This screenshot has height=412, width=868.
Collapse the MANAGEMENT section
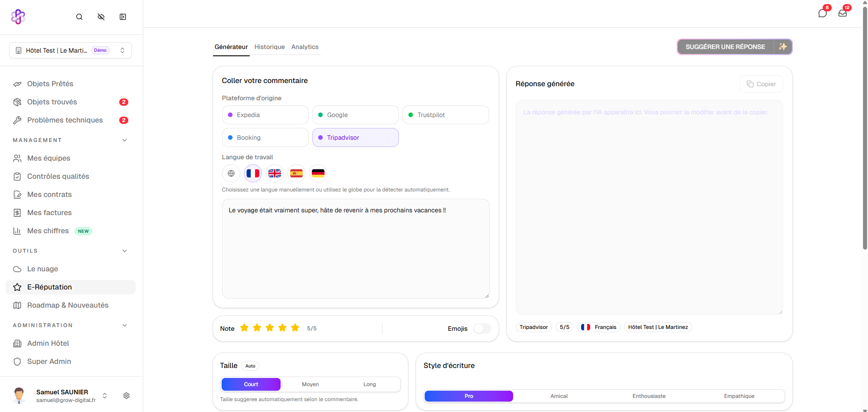coord(125,140)
